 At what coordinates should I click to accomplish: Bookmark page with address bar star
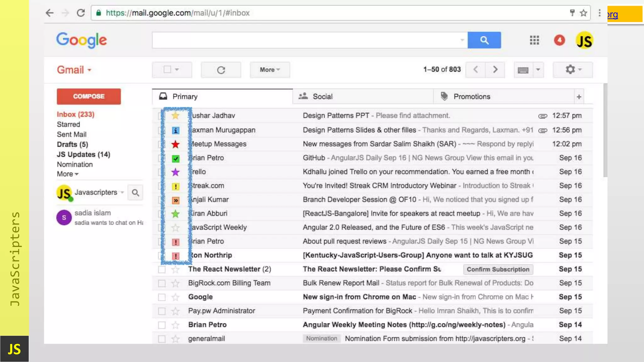[x=584, y=13]
